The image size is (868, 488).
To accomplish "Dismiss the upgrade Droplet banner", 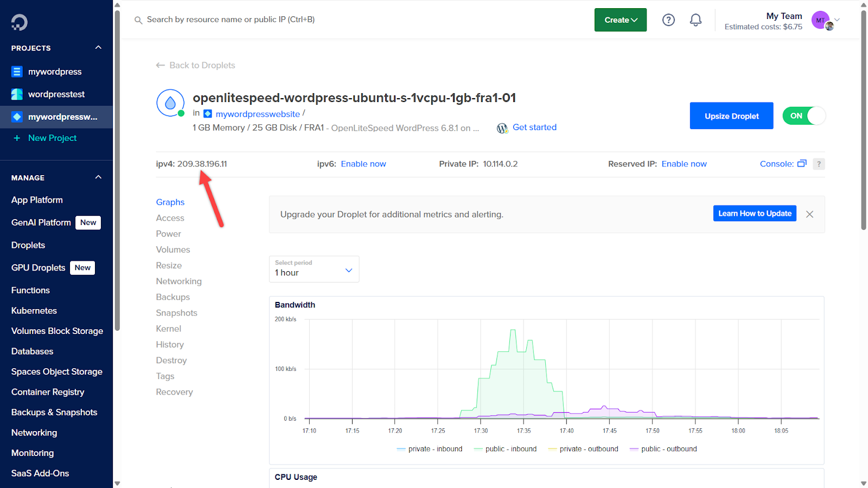I will point(809,214).
